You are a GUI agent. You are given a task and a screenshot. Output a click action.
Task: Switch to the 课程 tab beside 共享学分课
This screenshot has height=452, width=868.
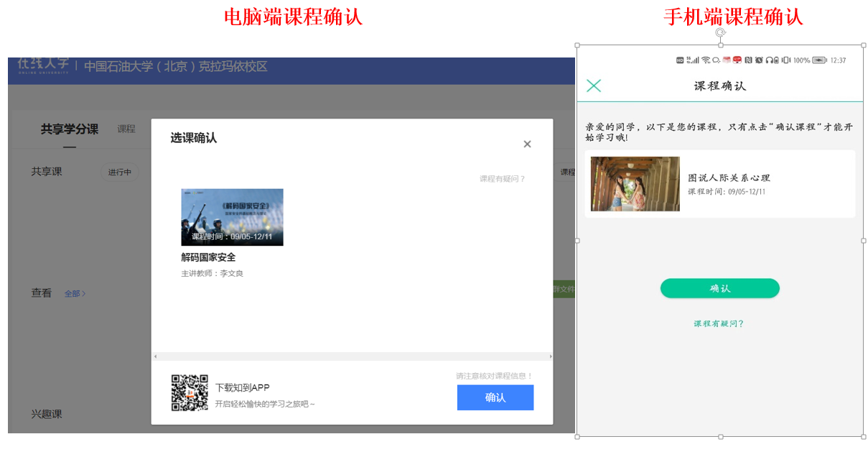tap(126, 129)
